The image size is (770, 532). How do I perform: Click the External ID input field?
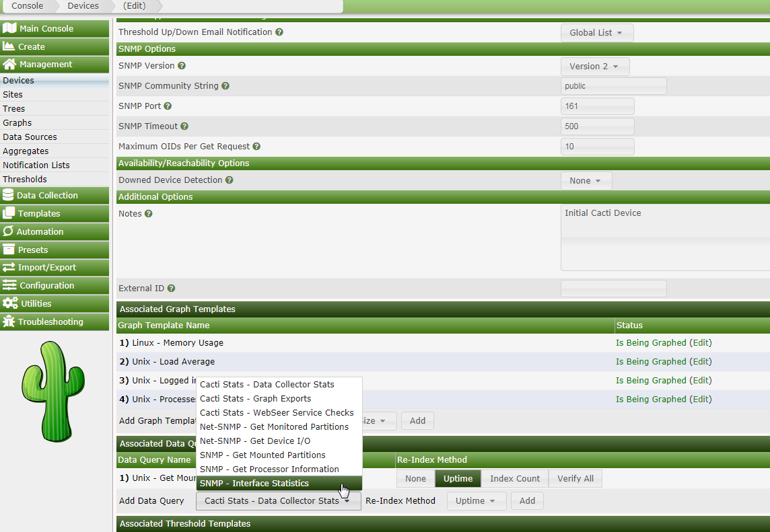pos(614,288)
